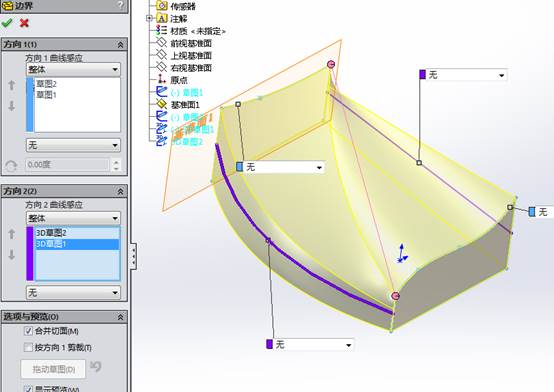554x392 pixels.
Task: Collapse 方向 1(1) section chevron
Action: click(120, 45)
